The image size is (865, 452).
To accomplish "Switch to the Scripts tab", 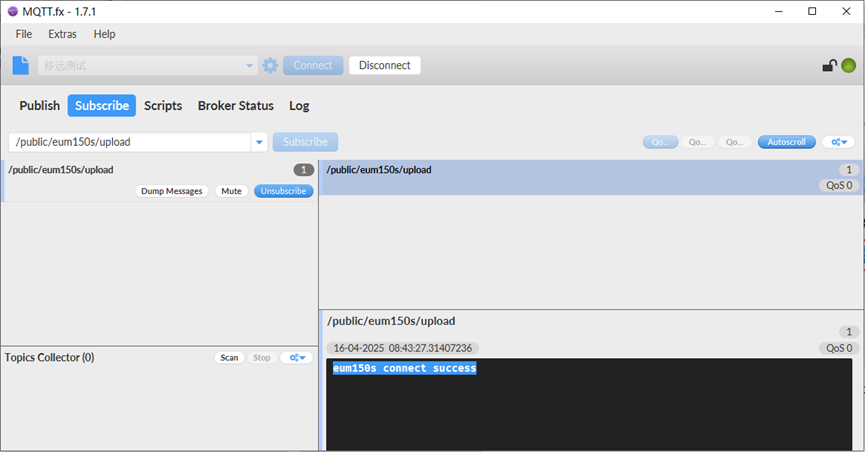I will [x=163, y=105].
